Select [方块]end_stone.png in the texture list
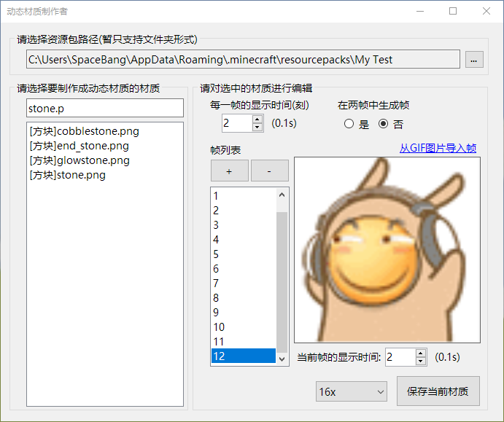The width and height of the screenshot is (504, 422). coord(105,146)
